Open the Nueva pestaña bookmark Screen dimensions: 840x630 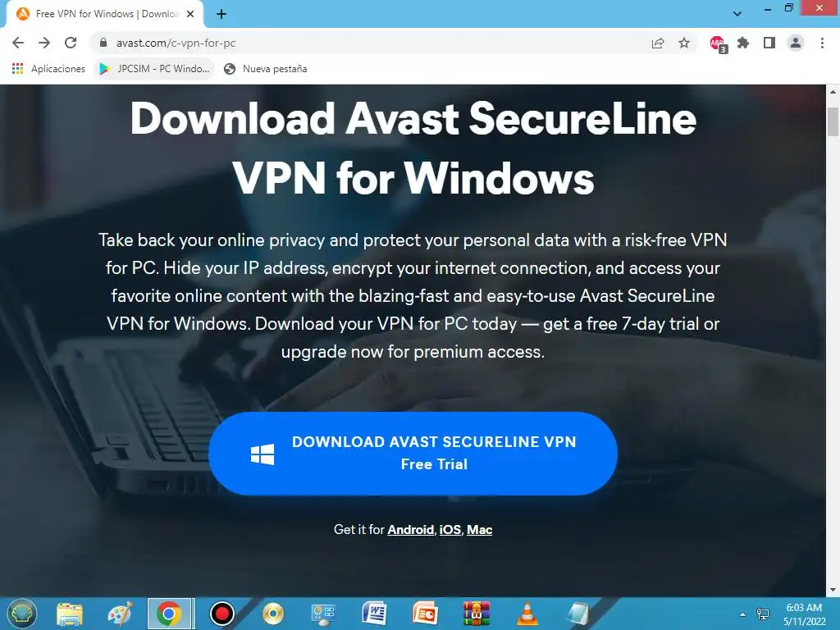coord(266,69)
